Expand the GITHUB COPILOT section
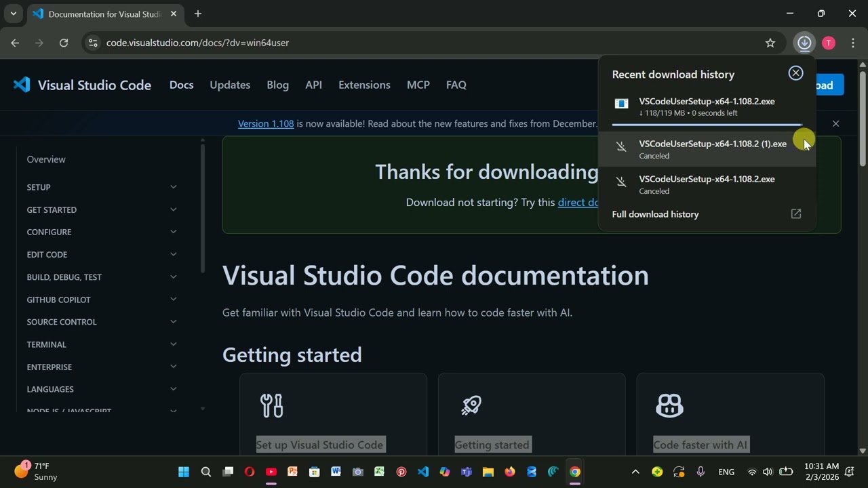This screenshot has height=488, width=868. [x=102, y=299]
